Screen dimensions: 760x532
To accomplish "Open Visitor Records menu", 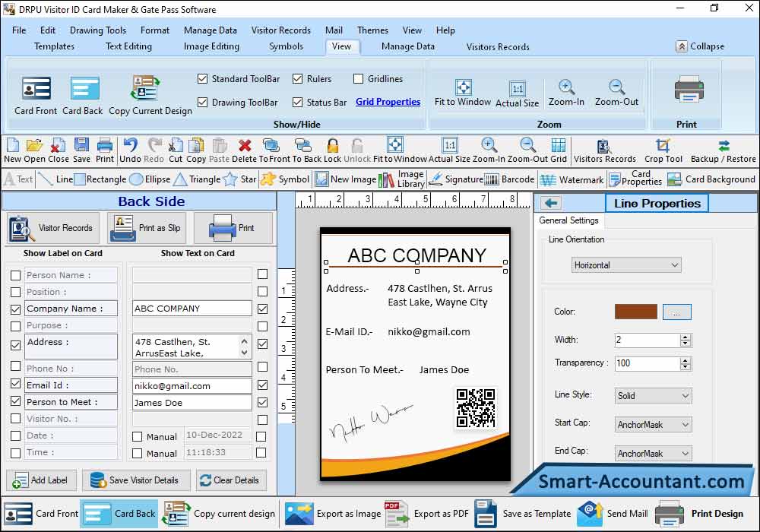I will pos(280,30).
